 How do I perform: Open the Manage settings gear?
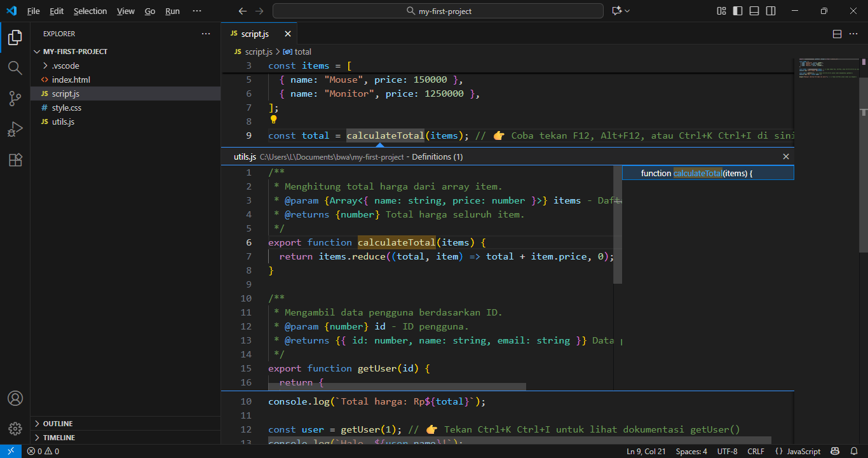point(15,429)
